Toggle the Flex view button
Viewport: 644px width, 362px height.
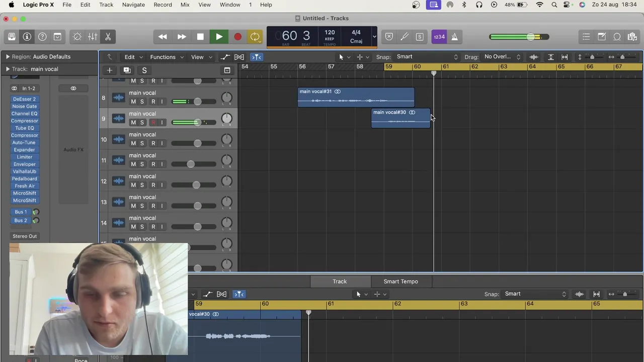pos(239,57)
